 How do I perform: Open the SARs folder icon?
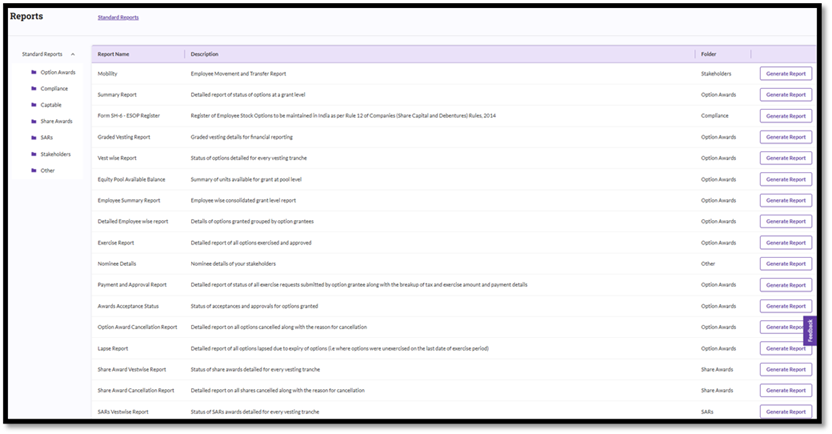pyautogui.click(x=34, y=138)
